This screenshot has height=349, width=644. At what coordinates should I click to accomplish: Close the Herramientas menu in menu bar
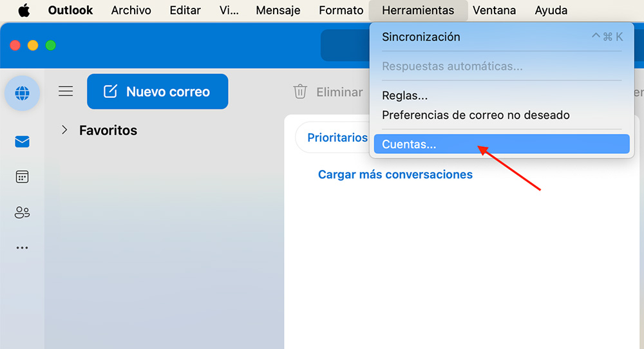418,10
